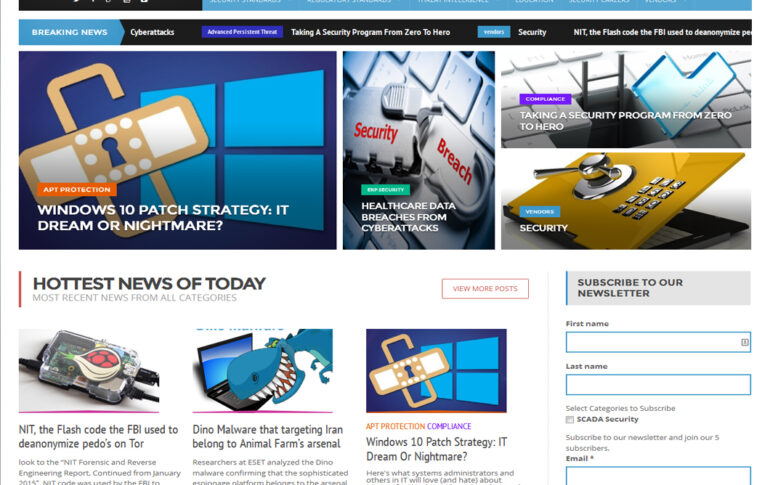Open Dino Malware targeting Iran article title

click(x=267, y=436)
